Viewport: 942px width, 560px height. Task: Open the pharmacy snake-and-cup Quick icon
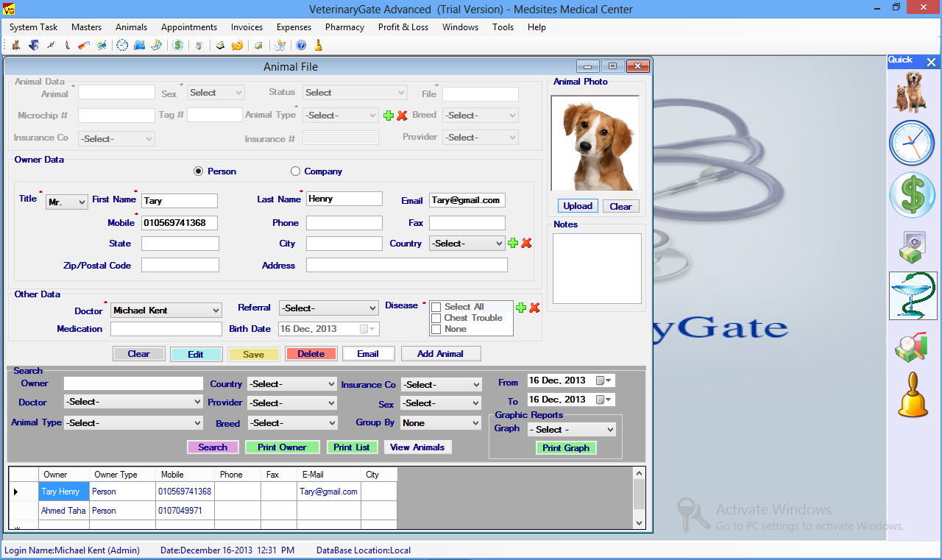tap(913, 296)
